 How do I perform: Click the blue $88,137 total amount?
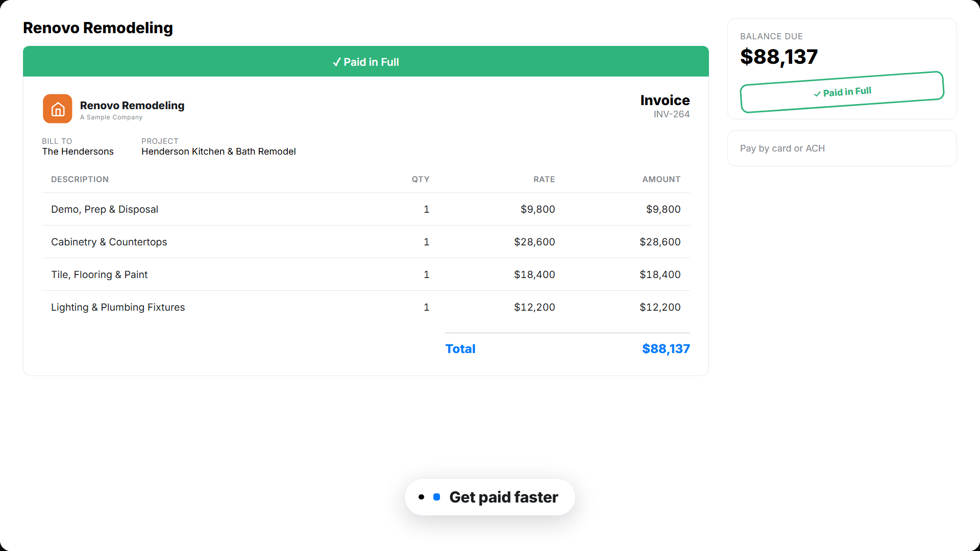(x=666, y=348)
